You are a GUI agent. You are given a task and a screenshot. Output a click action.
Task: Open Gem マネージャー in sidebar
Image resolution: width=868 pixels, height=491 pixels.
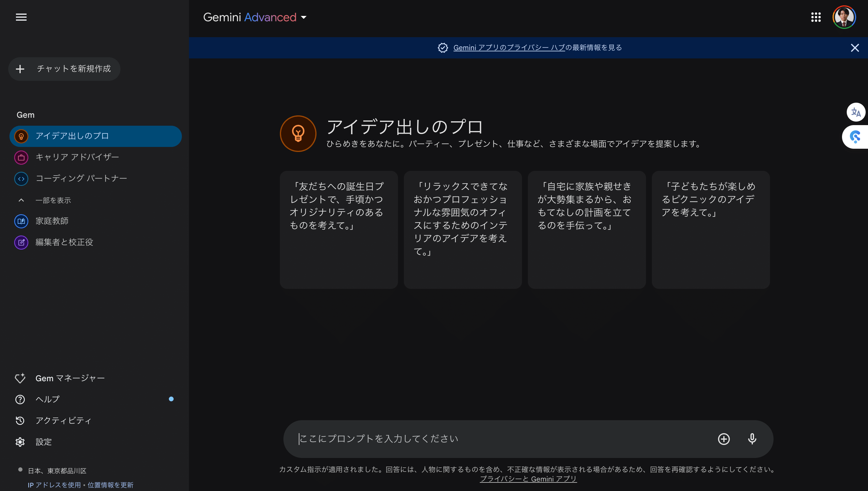pyautogui.click(x=70, y=378)
